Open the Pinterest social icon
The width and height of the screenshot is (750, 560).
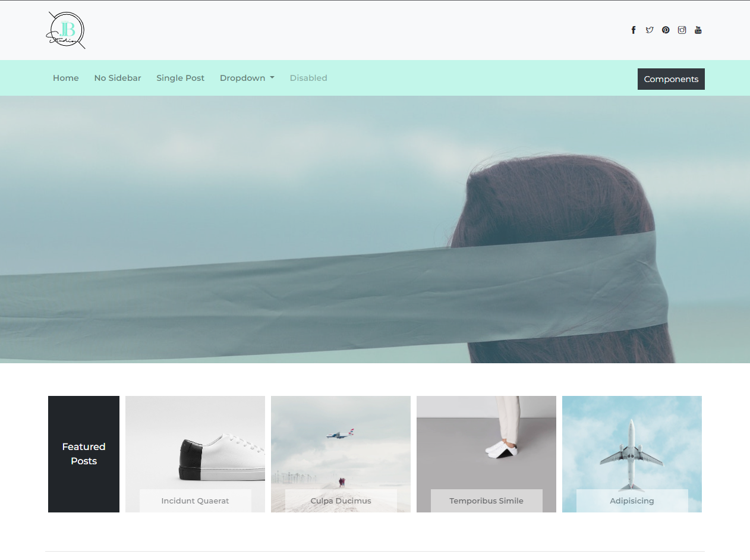click(x=666, y=30)
